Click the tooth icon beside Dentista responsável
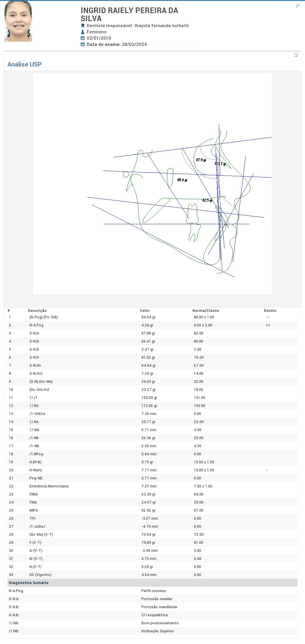305x644 pixels. click(x=83, y=26)
